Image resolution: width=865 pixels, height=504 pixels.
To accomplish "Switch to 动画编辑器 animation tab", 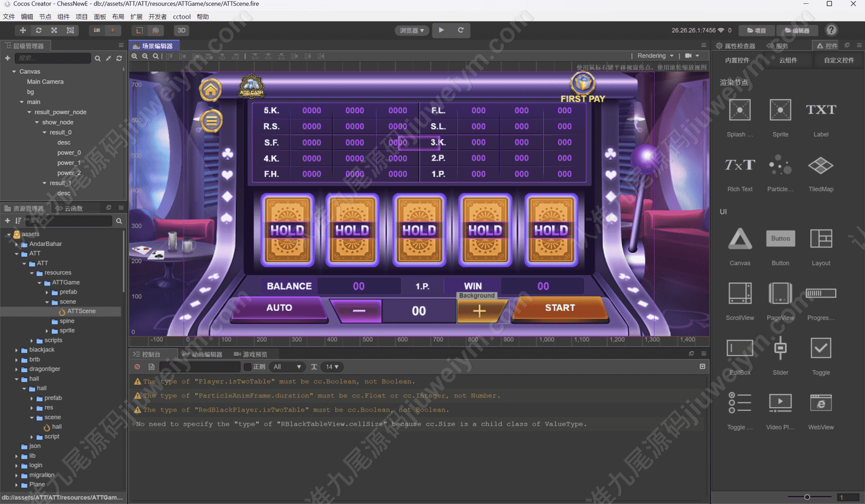I will coord(203,354).
